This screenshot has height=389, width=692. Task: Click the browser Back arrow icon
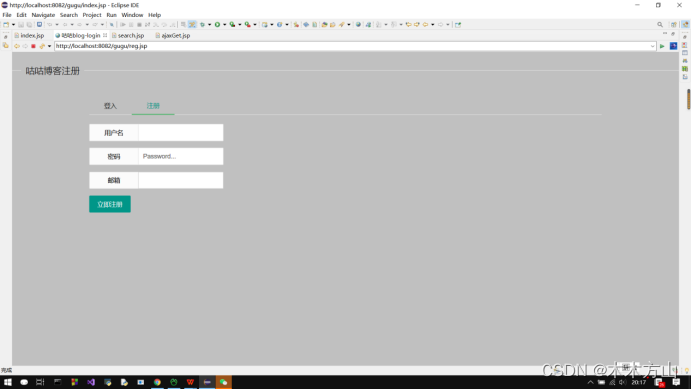pos(17,46)
